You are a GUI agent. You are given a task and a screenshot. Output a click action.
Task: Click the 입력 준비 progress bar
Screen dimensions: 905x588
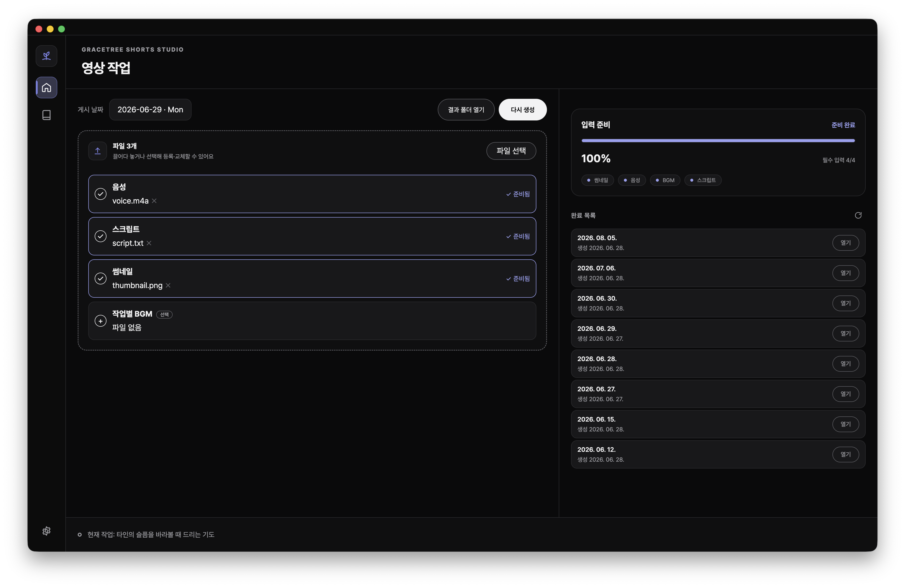718,141
